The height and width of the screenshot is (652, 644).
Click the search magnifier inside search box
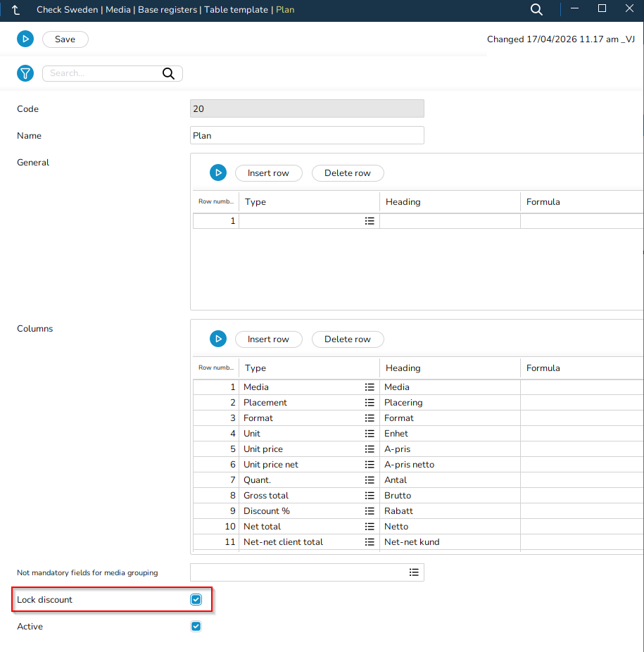click(169, 73)
